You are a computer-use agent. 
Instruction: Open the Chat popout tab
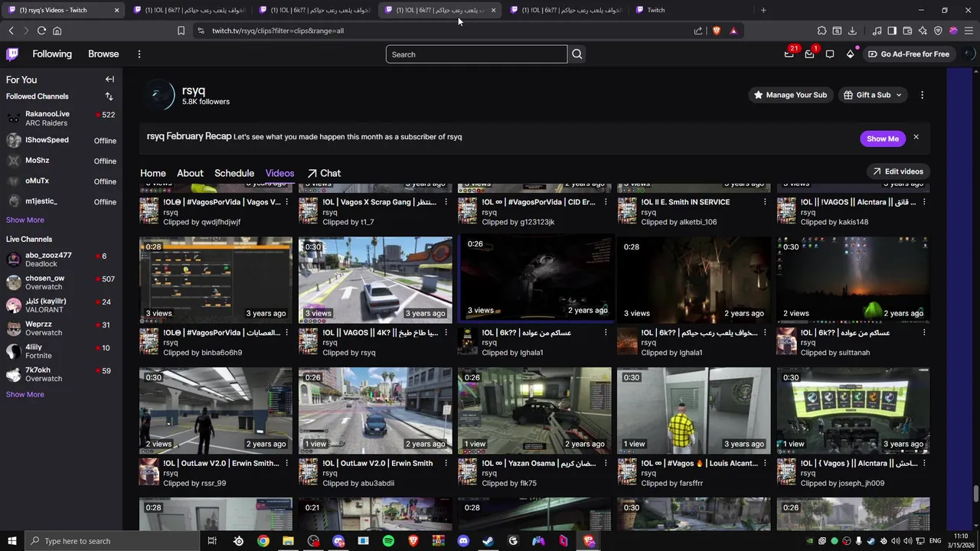[324, 173]
